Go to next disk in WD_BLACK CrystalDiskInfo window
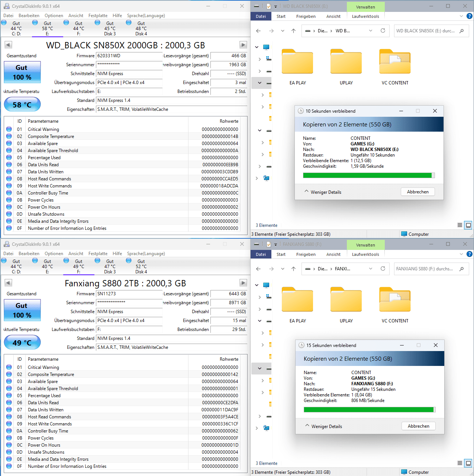The image size is (474, 476). pyautogui.click(x=243, y=45)
